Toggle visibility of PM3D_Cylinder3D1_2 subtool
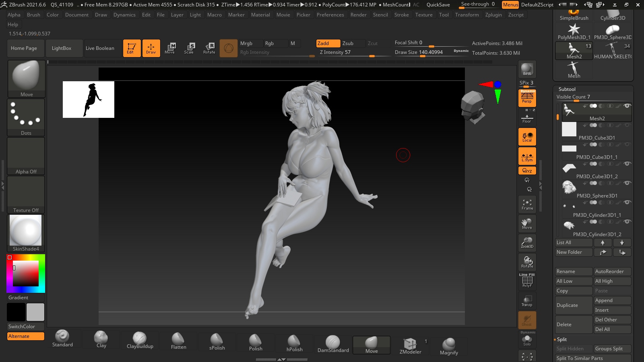 (x=627, y=222)
